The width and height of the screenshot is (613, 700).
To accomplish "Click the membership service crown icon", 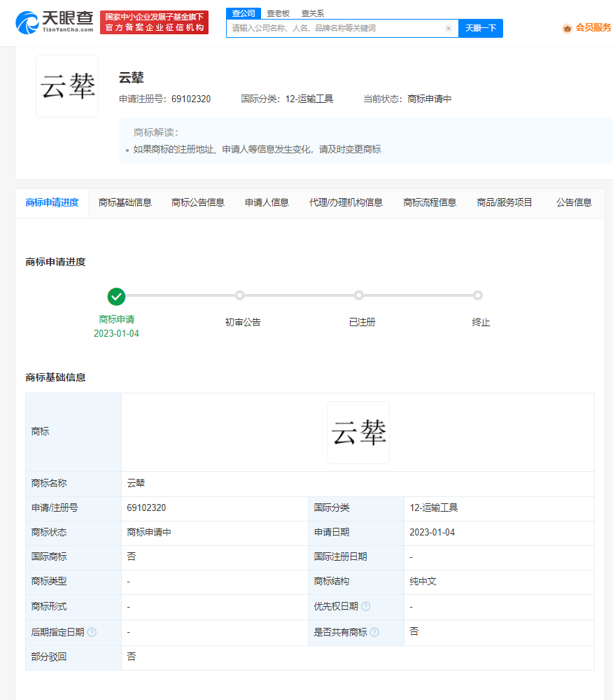I will point(567,29).
